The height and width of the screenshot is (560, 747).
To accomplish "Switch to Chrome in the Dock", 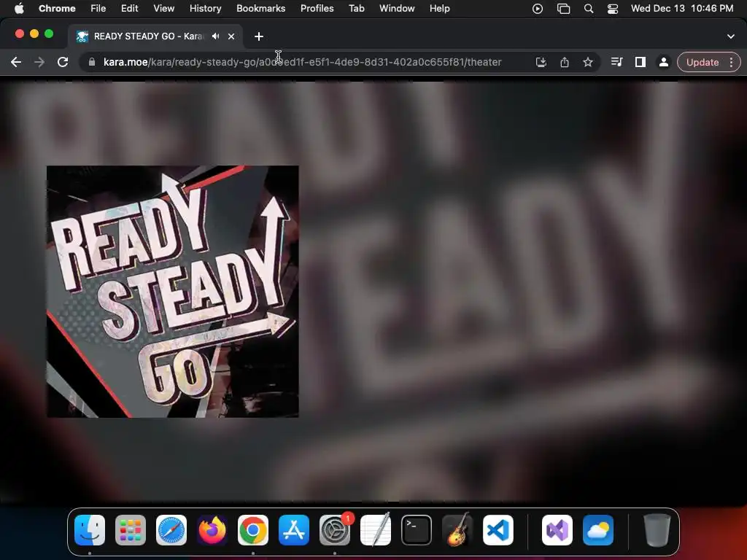I will tap(253, 530).
